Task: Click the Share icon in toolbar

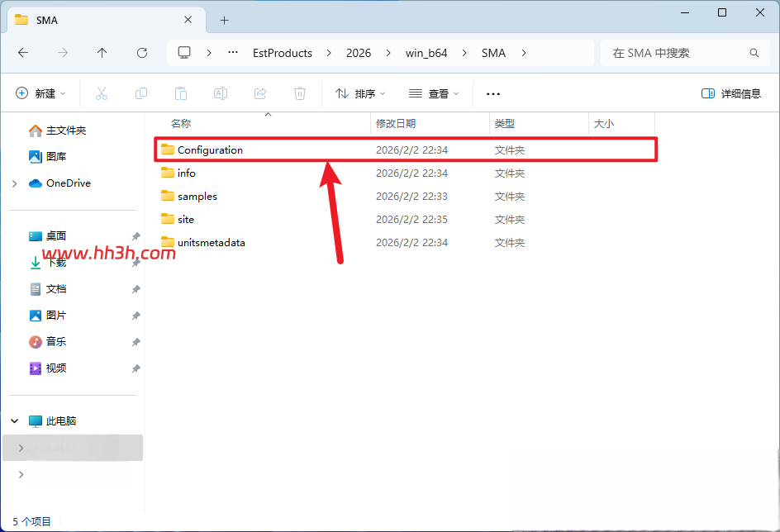Action: [260, 93]
